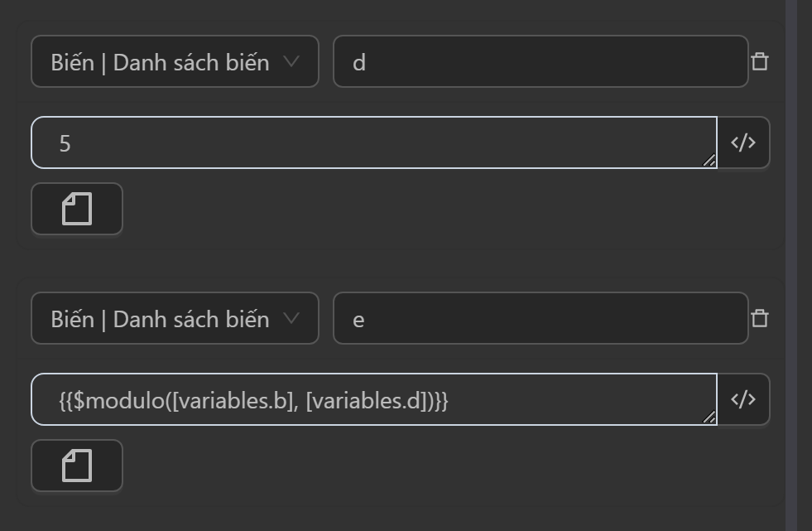This screenshot has height=531, width=812.
Task: Click the vertical scrollbar on the right
Action: pyautogui.click(x=791, y=265)
